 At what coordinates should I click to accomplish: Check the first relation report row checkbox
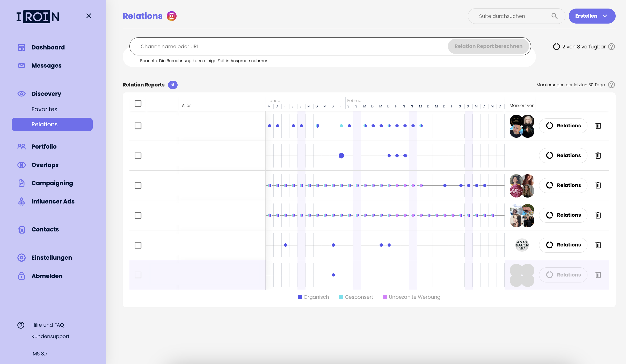tap(138, 126)
